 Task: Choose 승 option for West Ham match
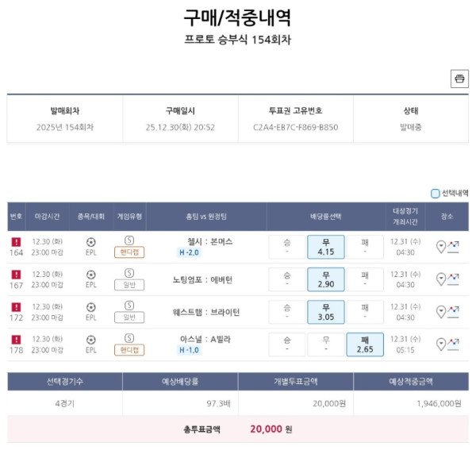pyautogui.click(x=286, y=312)
